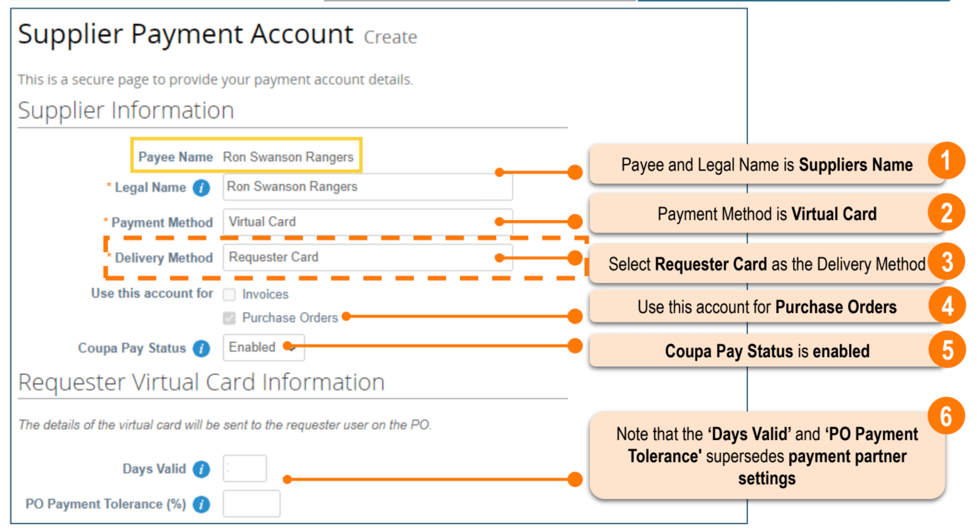This screenshot has height=531, width=980.
Task: Click into the Legal Name field
Action: pos(368,187)
